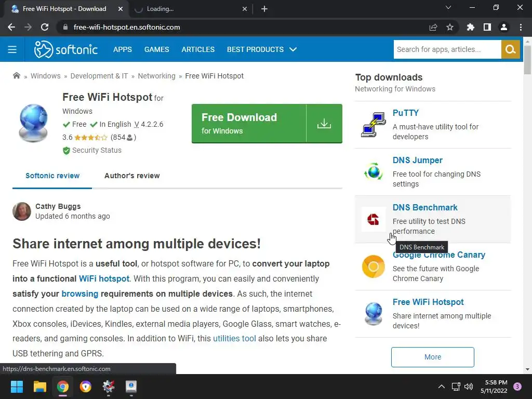Click the WiFi hotspot text link
Viewport: 532px width, 399px height.
pos(104,279)
